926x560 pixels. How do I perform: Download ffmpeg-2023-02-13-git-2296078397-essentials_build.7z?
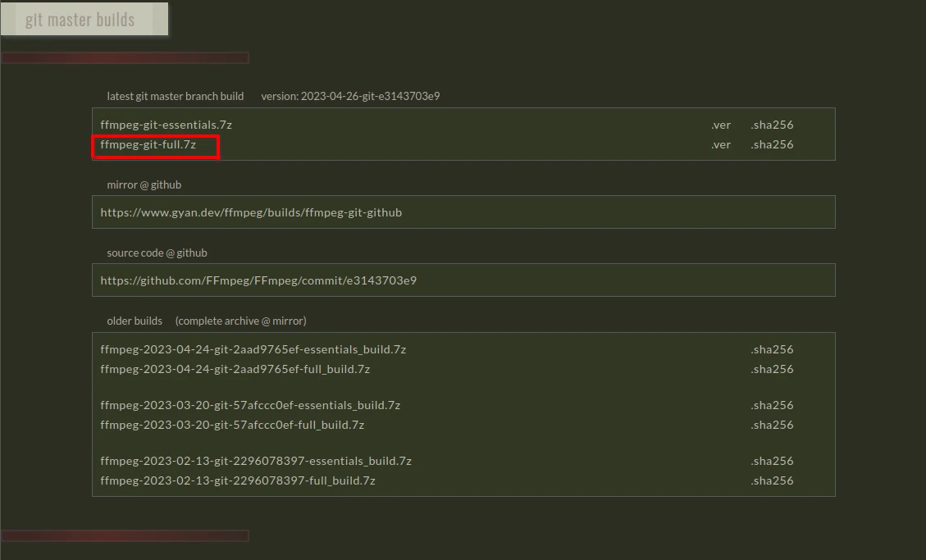pyautogui.click(x=255, y=460)
